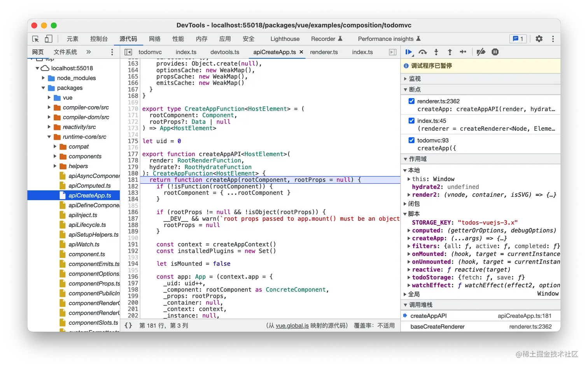Open the 网络 (Network) panel

click(x=155, y=39)
